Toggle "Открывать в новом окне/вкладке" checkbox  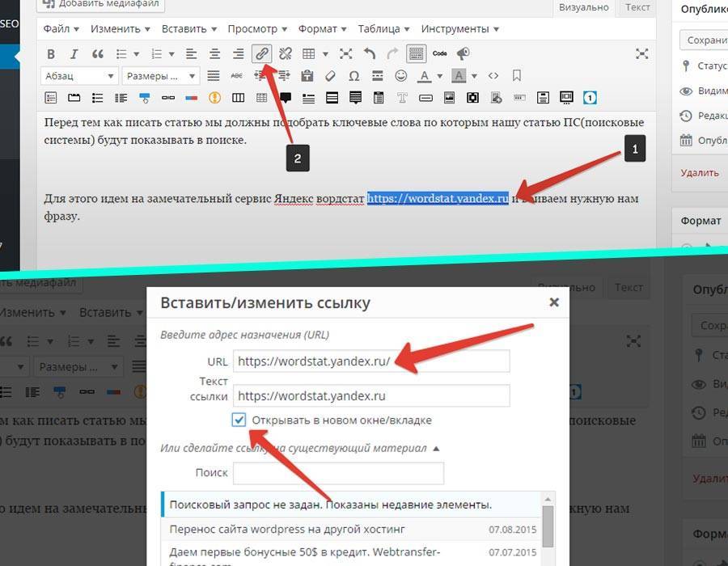click(x=239, y=420)
